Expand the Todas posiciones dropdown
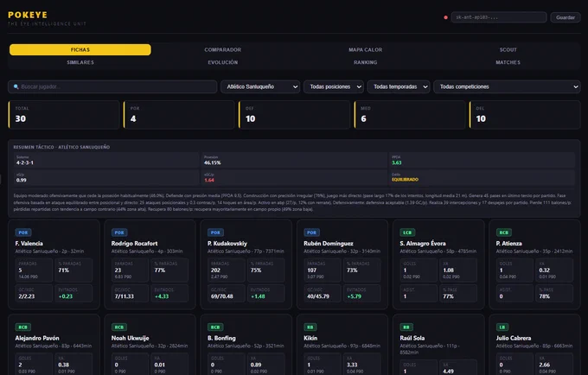 [334, 86]
